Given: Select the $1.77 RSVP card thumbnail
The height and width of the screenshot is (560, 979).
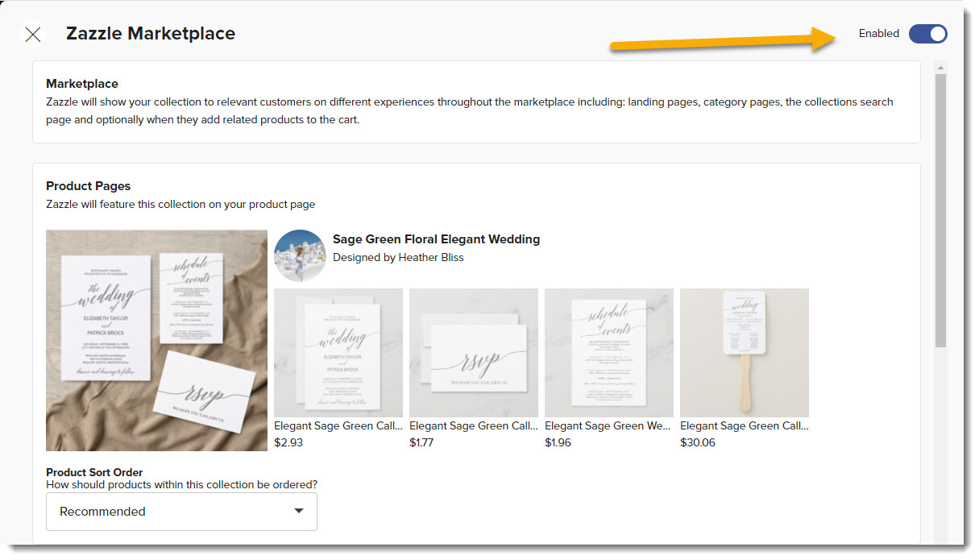Looking at the screenshot, I should pos(474,353).
